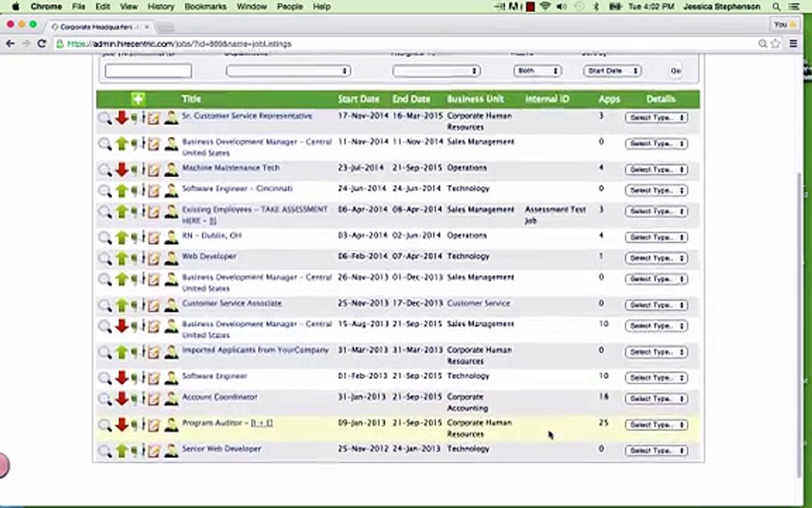Open Select Type dropdown for Sr. Customer Service Representative
Screen dimensions: 812x508
point(656,118)
